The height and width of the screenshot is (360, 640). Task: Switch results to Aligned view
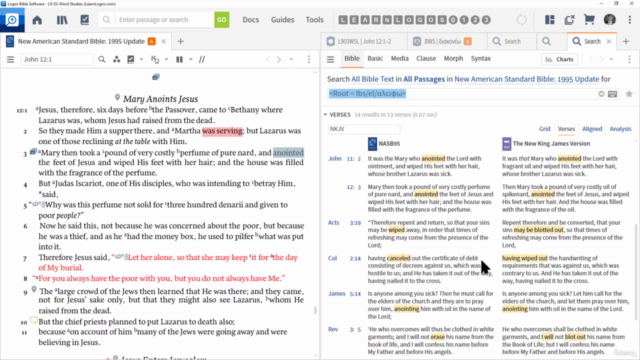tap(592, 129)
